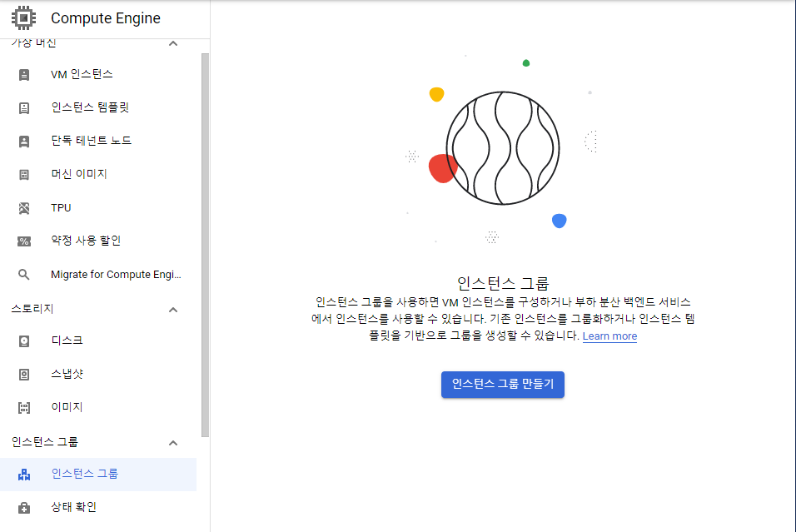The image size is (796, 532).
Task: Click the 스토리지 section header
Action: point(32,309)
